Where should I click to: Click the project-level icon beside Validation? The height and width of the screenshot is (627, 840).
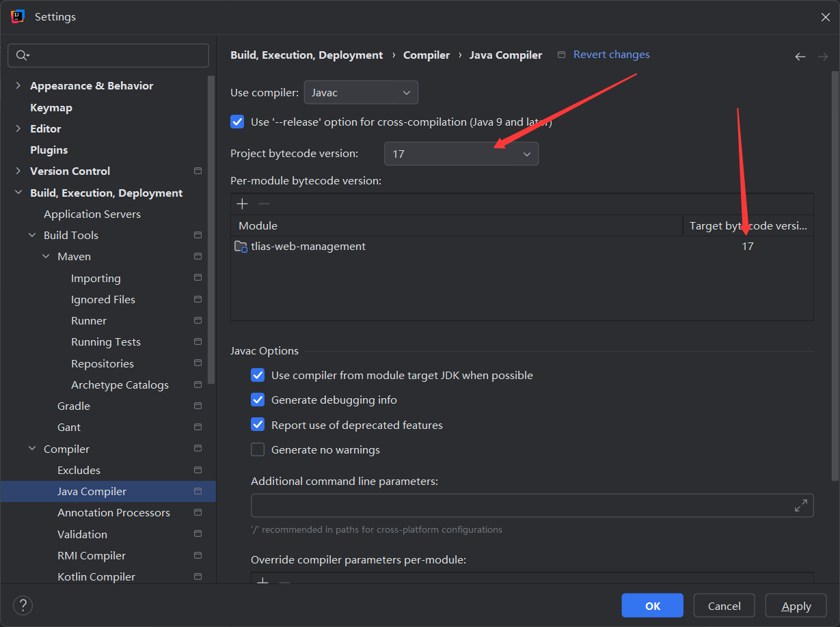[198, 534]
